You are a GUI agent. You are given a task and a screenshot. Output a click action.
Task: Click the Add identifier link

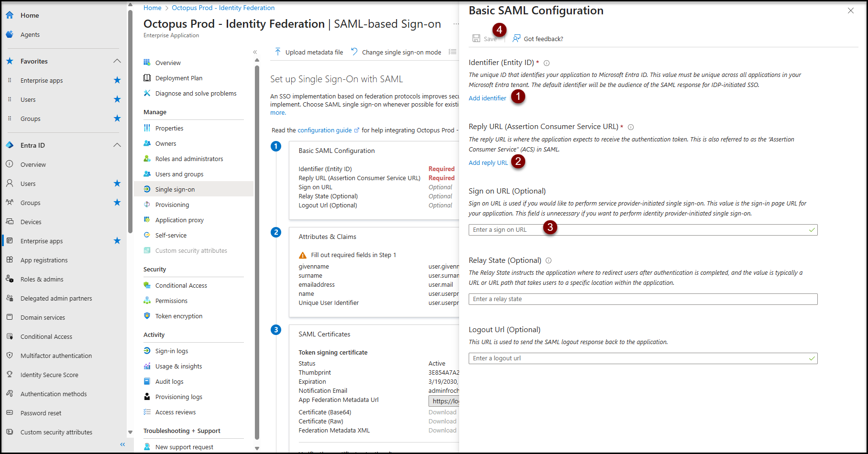[x=487, y=98]
